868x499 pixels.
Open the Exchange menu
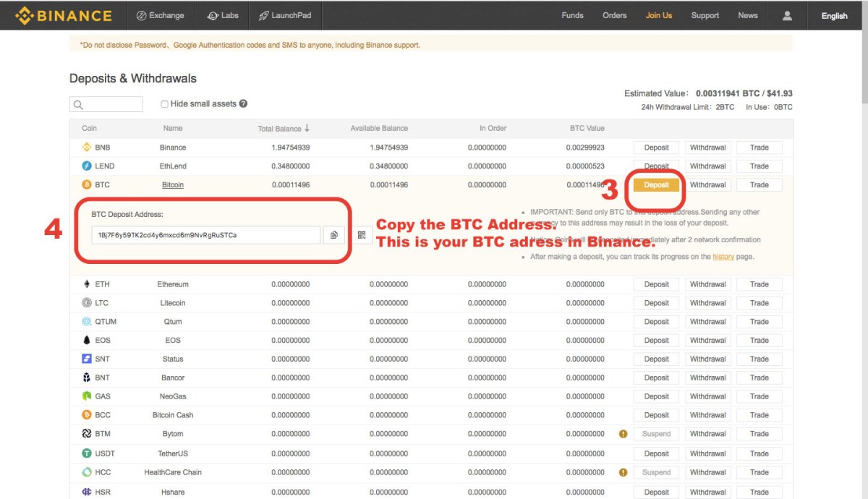tap(161, 15)
